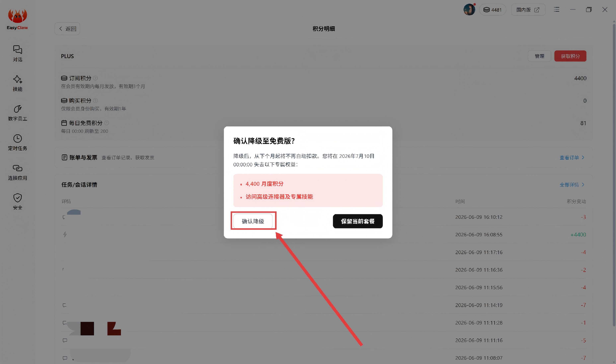Image resolution: width=616 pixels, height=364 pixels.
Task: Open 连接应用 connected apps
Action: tap(17, 172)
